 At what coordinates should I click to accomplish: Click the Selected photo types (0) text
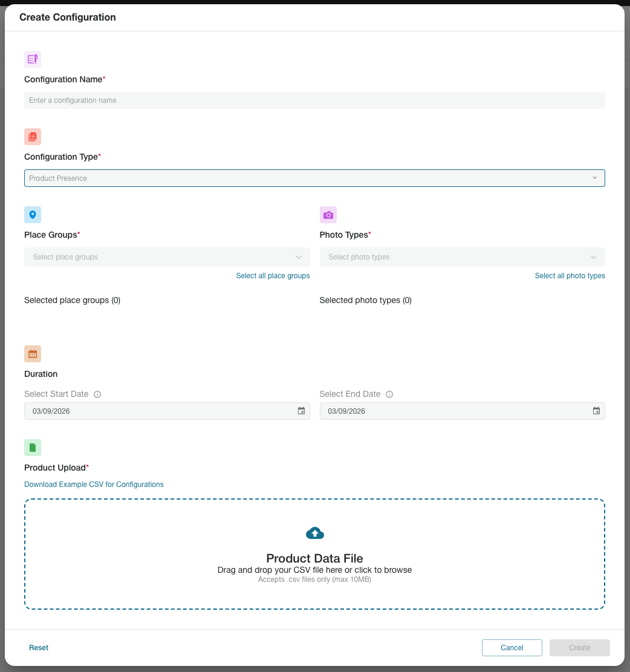[365, 300]
